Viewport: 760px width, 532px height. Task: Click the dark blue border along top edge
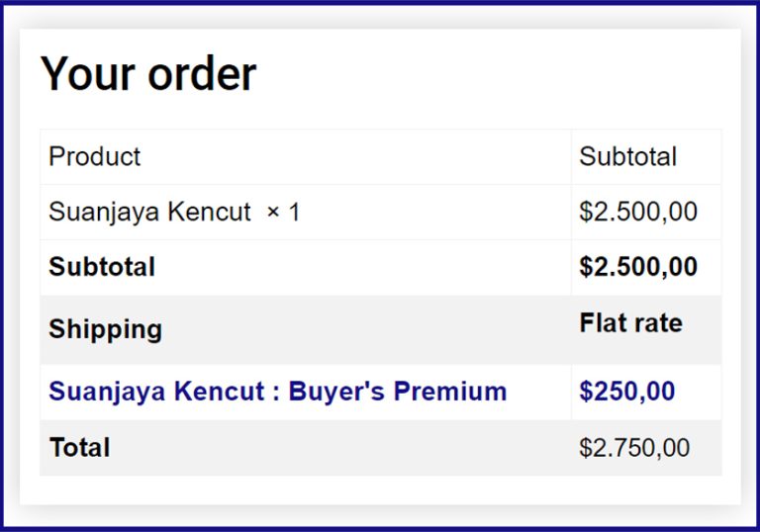coord(380,3)
